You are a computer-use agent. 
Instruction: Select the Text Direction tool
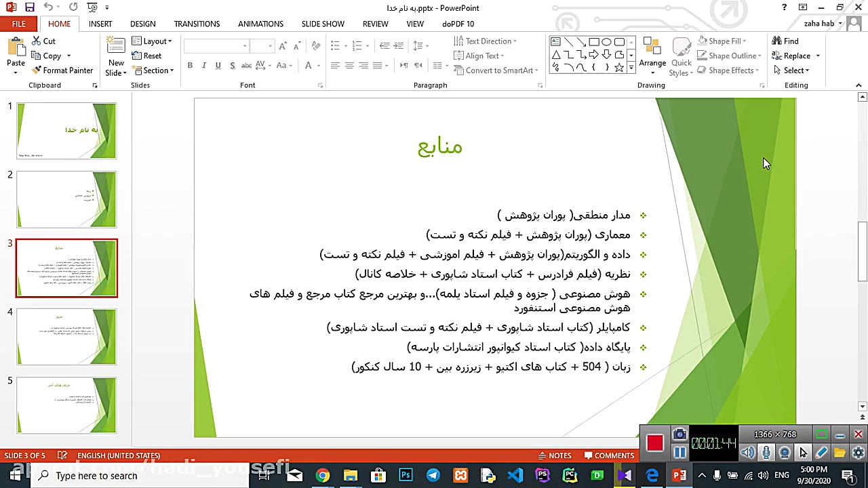484,41
